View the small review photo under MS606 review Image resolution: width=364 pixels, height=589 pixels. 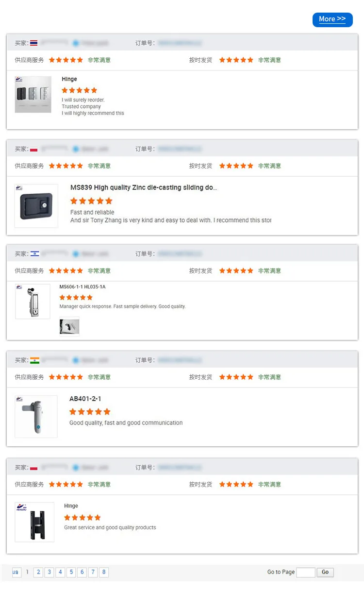click(x=69, y=327)
